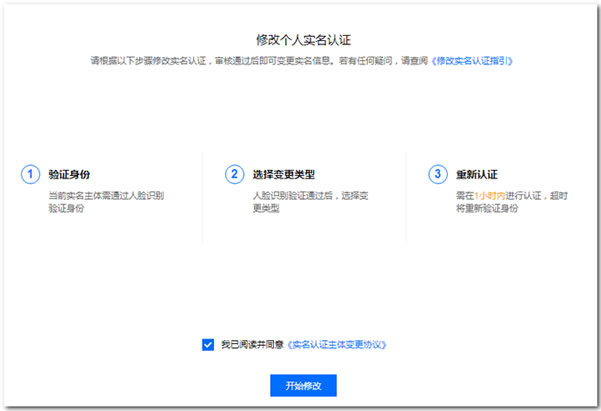Click the orange 1小时内 text
The width and height of the screenshot is (601, 411).
click(x=490, y=196)
